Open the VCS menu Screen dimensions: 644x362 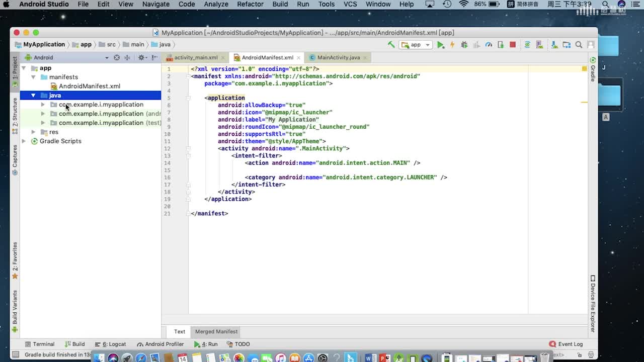[x=350, y=4]
